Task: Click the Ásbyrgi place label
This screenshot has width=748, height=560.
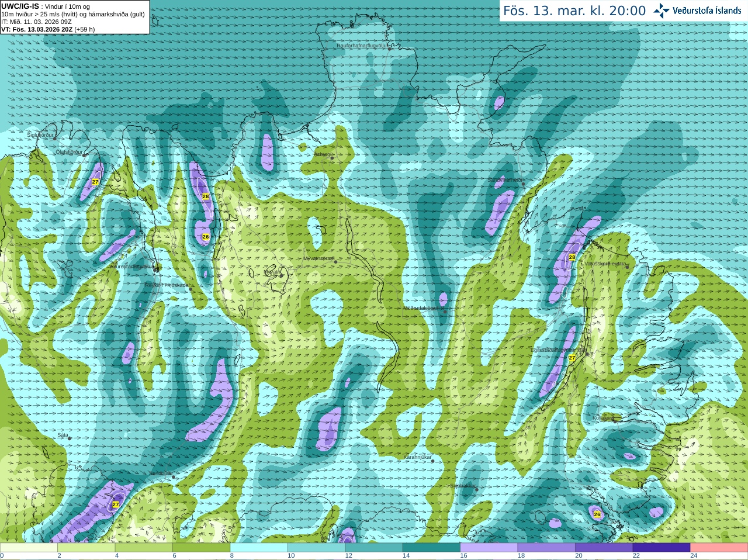Action: [322, 154]
